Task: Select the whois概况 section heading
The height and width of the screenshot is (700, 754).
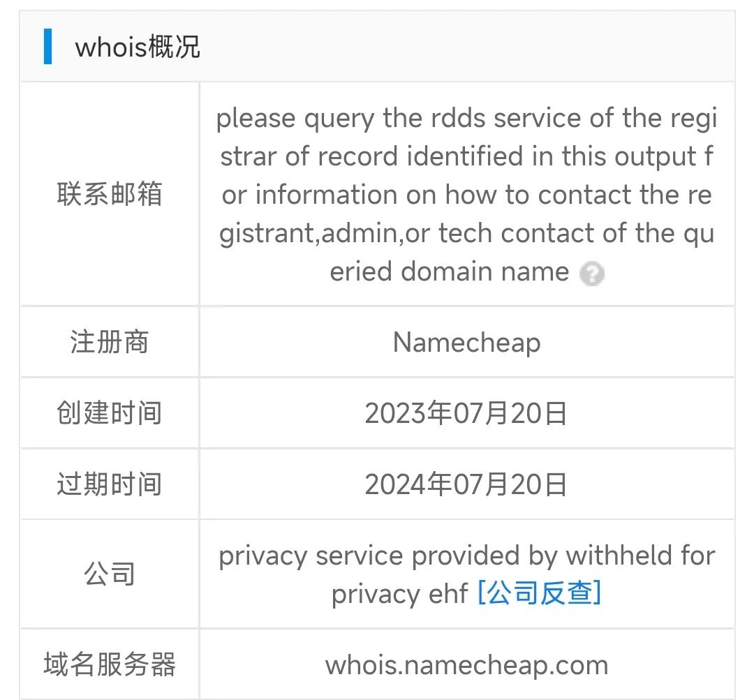Action: (x=138, y=47)
